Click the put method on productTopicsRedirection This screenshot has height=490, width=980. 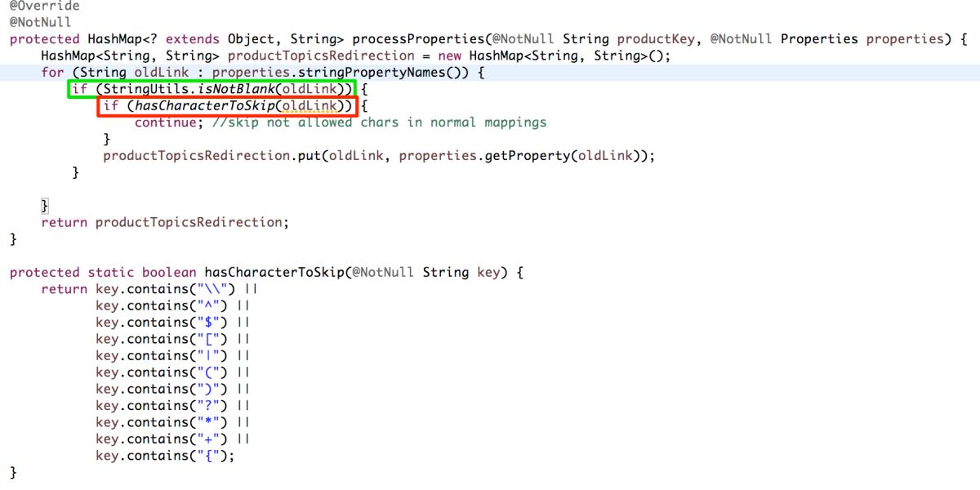(x=309, y=156)
